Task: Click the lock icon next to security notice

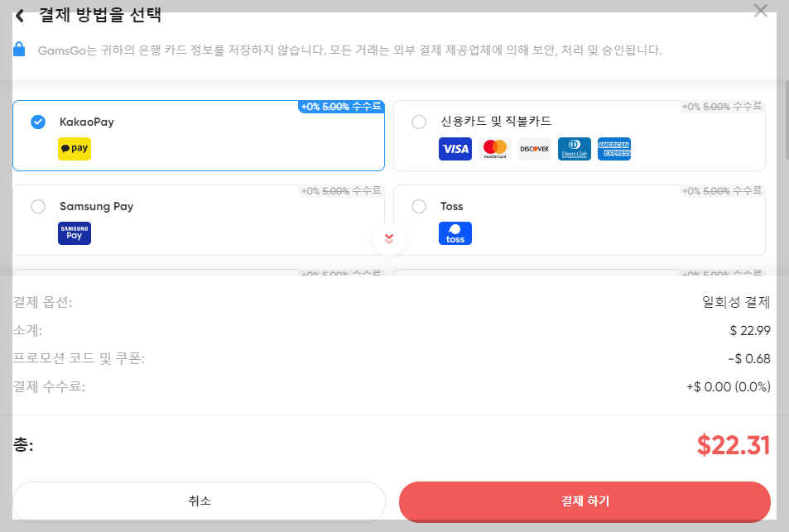Action: pyautogui.click(x=21, y=49)
